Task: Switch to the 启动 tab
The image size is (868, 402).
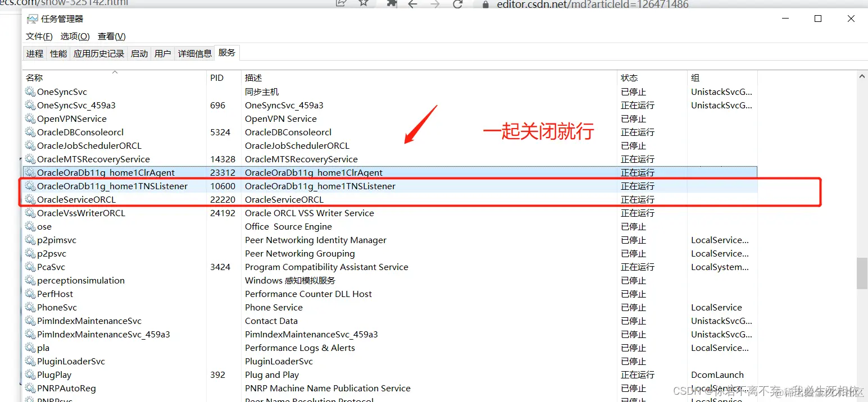Action: click(x=139, y=53)
